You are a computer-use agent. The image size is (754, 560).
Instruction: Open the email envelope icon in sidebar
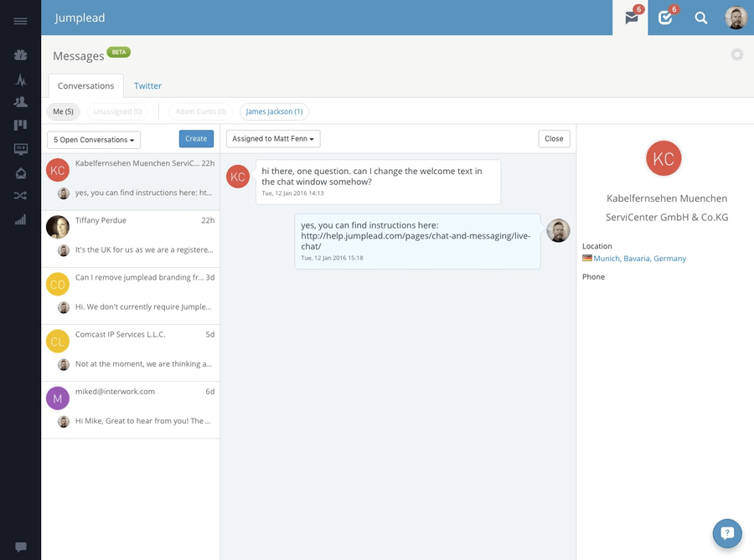point(20,173)
